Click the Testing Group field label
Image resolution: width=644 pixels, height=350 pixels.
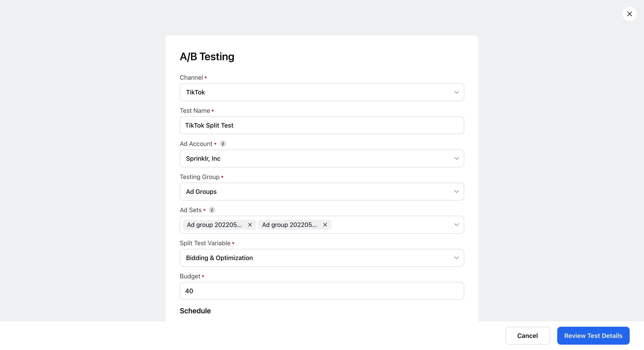point(199,177)
